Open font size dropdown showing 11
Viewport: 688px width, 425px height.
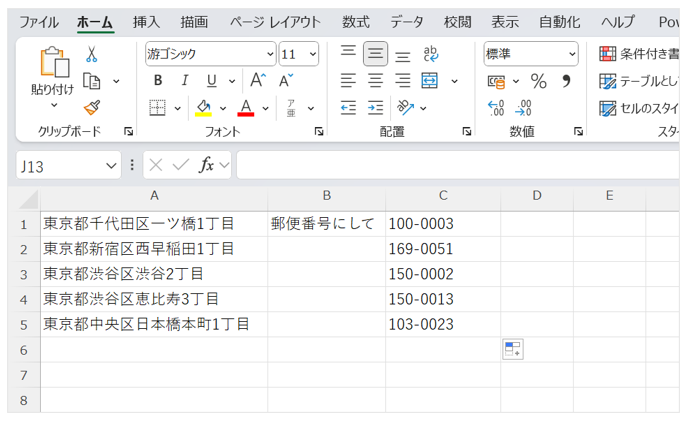click(313, 54)
